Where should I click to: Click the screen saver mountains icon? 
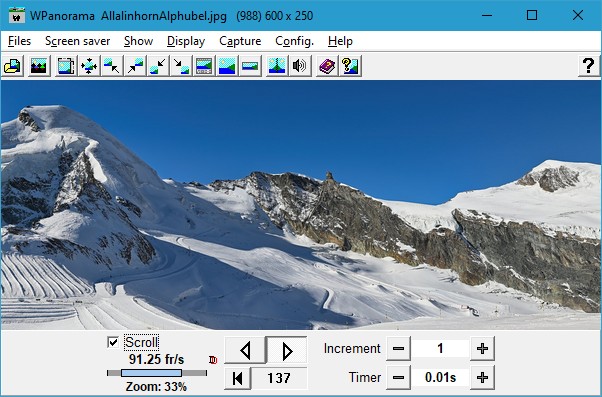coord(39,66)
